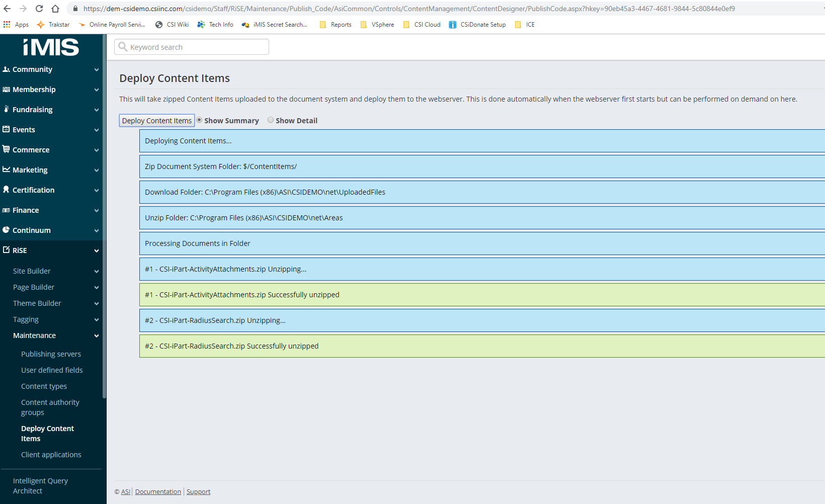
Task: Expand the Membership menu chevron
Action: tap(96, 90)
